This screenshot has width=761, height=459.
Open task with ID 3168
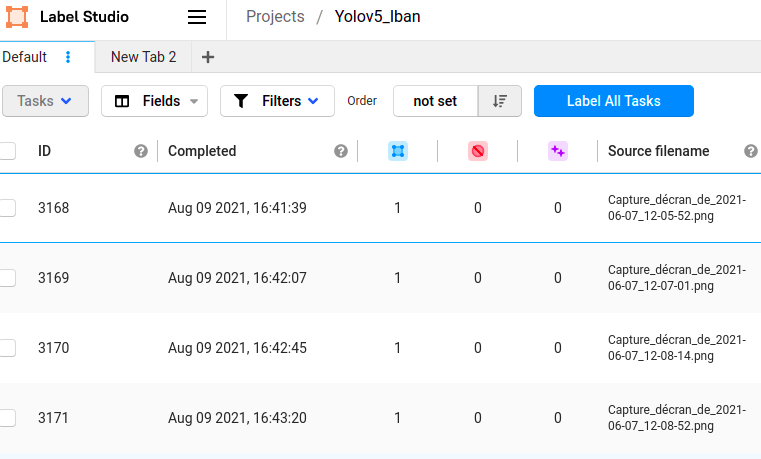coord(53,208)
